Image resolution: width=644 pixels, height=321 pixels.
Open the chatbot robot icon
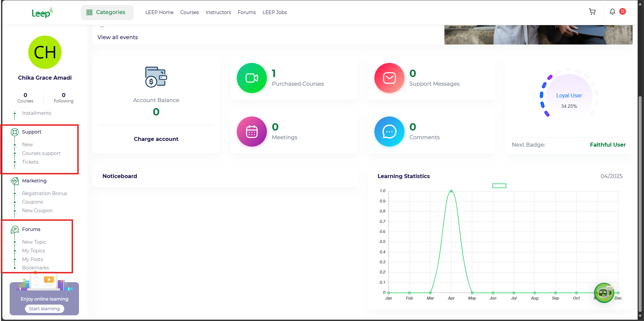tap(604, 293)
